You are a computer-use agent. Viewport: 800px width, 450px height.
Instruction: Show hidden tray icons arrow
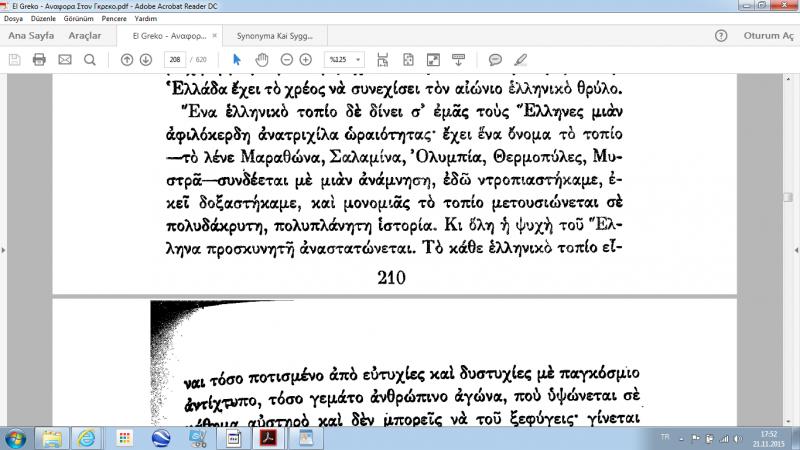681,438
